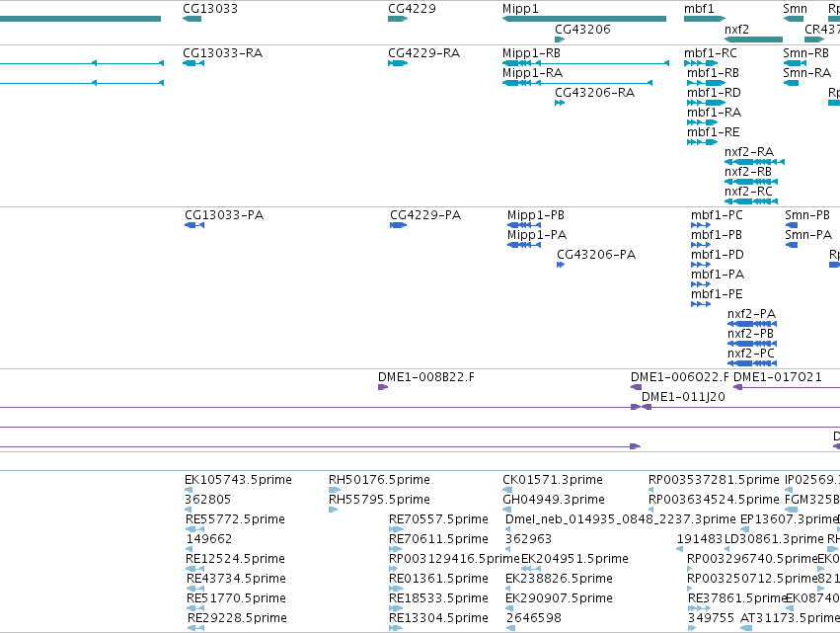Select the nxf2 gene bar
The width and height of the screenshot is (840, 633).
pos(754,40)
